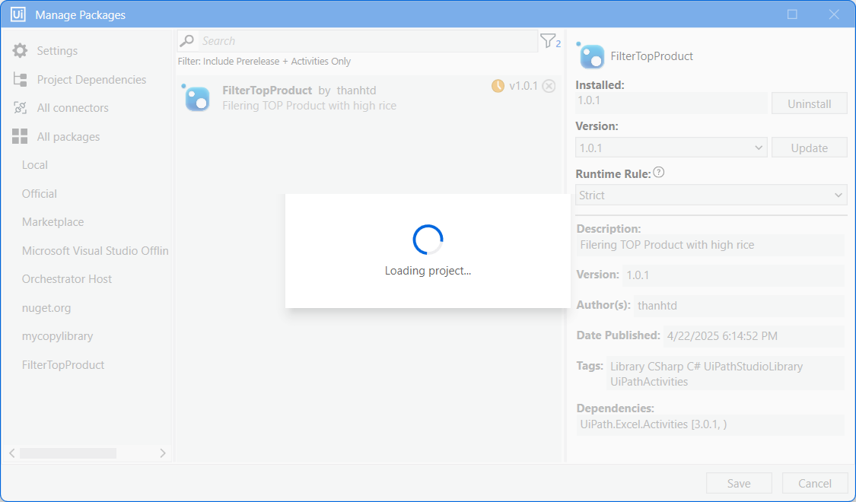Open the Settings gear icon
The width and height of the screenshot is (856, 502).
[20, 51]
